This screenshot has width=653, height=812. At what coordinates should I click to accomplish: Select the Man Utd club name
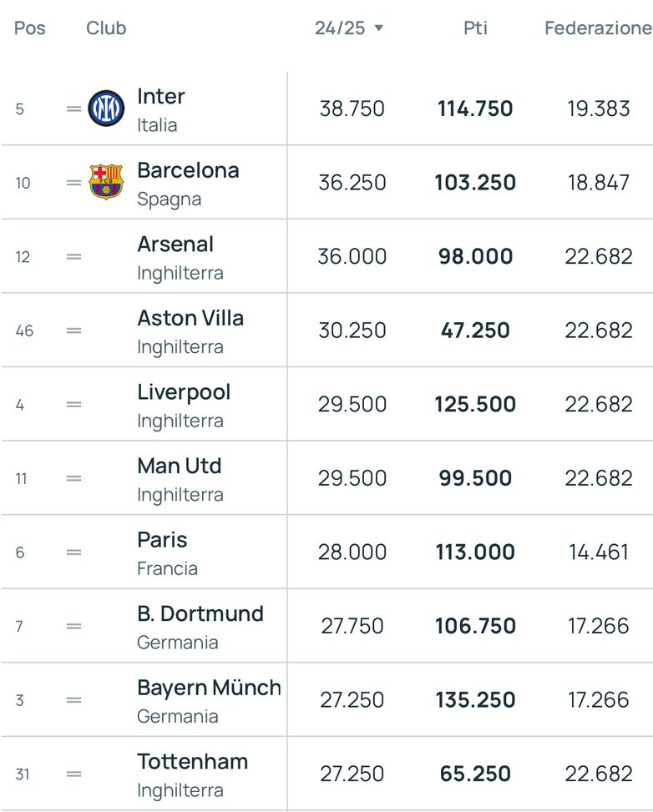(x=180, y=466)
